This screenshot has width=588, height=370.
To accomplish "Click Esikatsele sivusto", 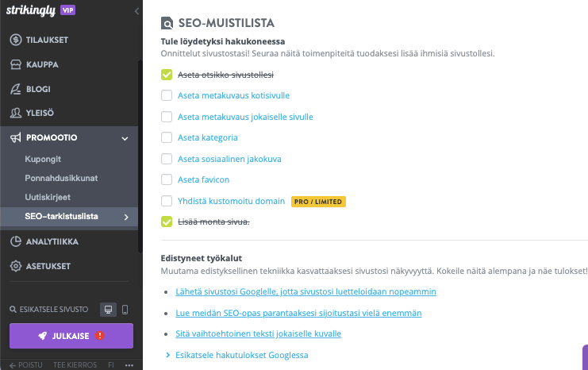I will pyautogui.click(x=54, y=310).
